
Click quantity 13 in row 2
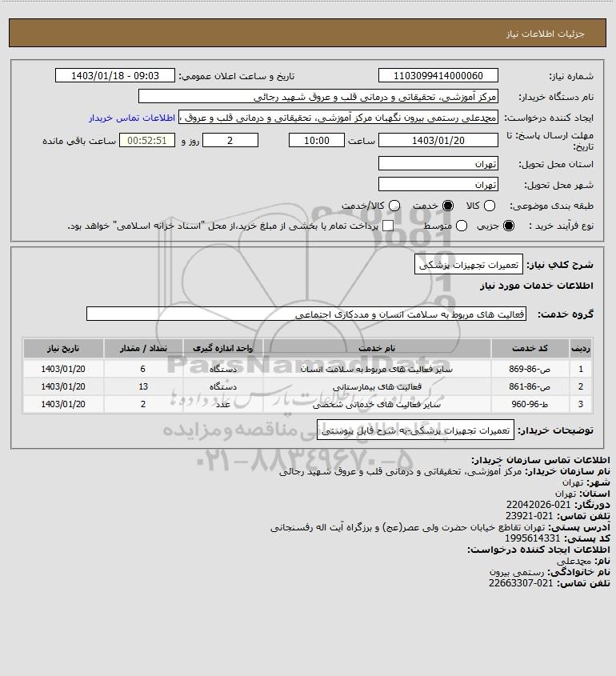(x=143, y=386)
